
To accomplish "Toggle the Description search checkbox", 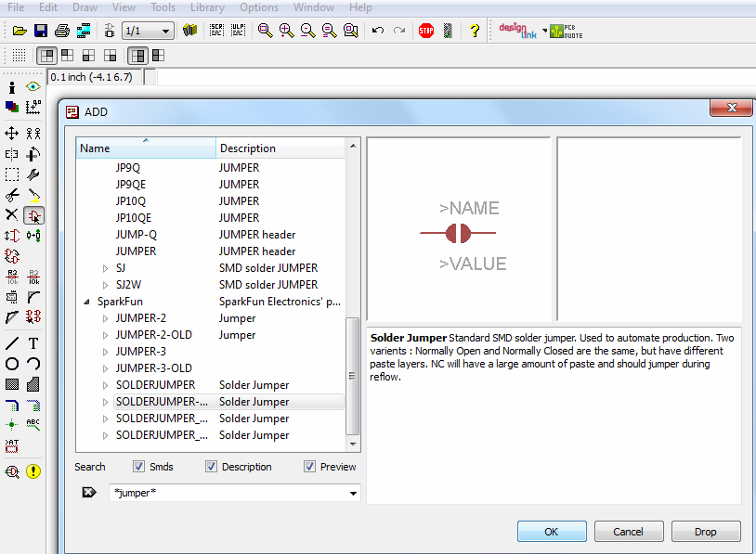I will pyautogui.click(x=211, y=467).
